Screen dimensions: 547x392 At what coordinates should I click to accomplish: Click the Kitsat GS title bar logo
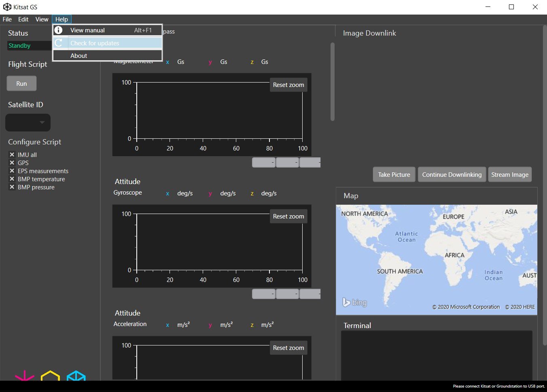coord(7,7)
